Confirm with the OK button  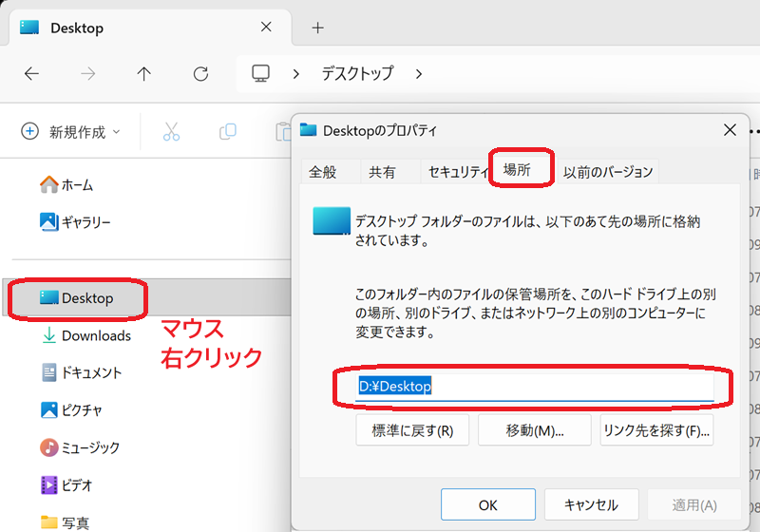tap(488, 504)
